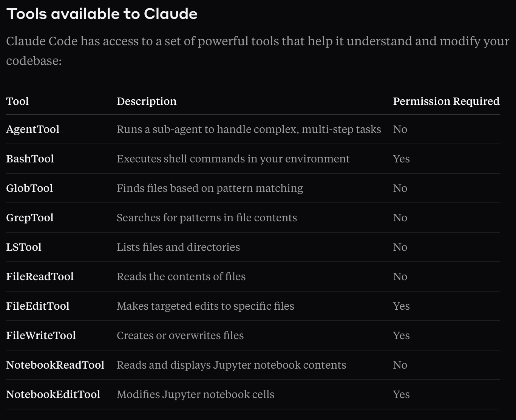Click the "Finds files based on pattern matching" description
The image size is (516, 420).
[x=210, y=188]
